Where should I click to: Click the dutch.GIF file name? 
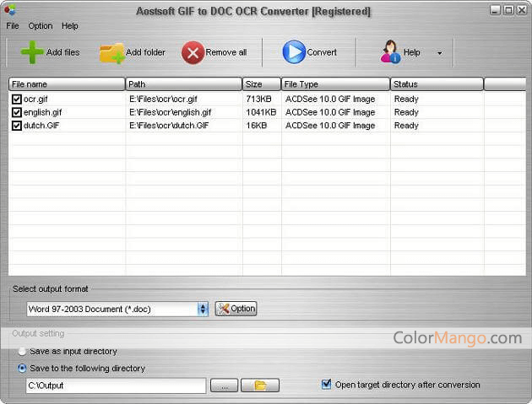click(41, 126)
